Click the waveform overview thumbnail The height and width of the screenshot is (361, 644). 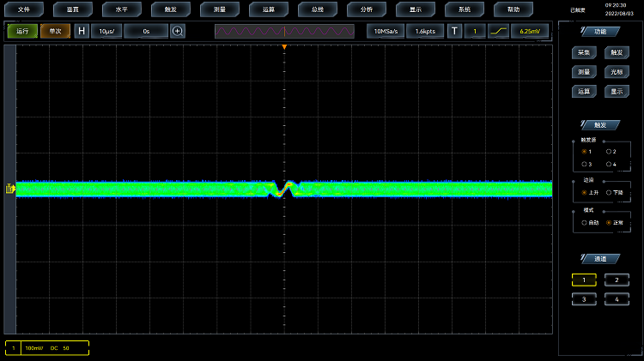pyautogui.click(x=284, y=31)
